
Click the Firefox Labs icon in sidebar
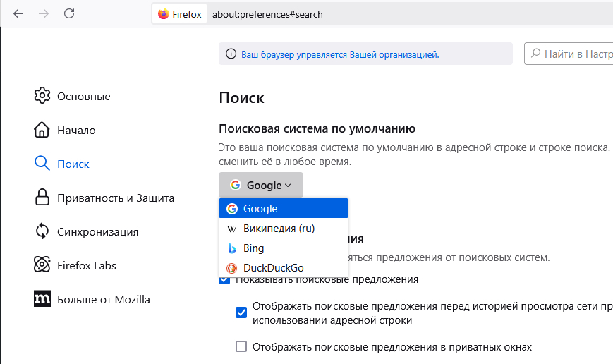point(42,265)
